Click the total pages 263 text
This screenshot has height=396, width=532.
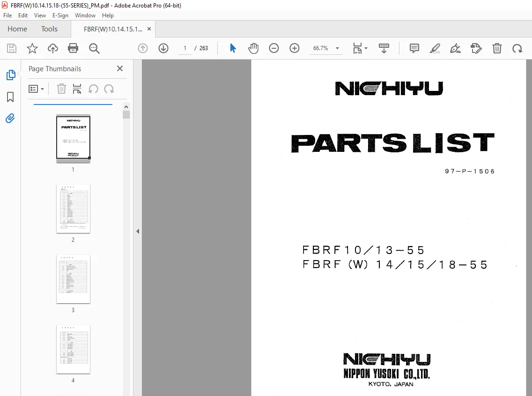[204, 48]
